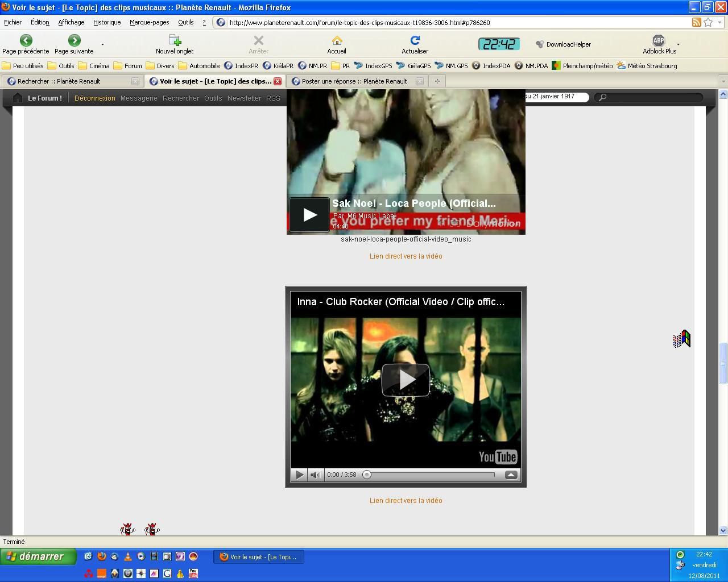Screen dimensions: 728x582
Task: Expand YouTube player options arrow
Action: [x=511, y=475]
